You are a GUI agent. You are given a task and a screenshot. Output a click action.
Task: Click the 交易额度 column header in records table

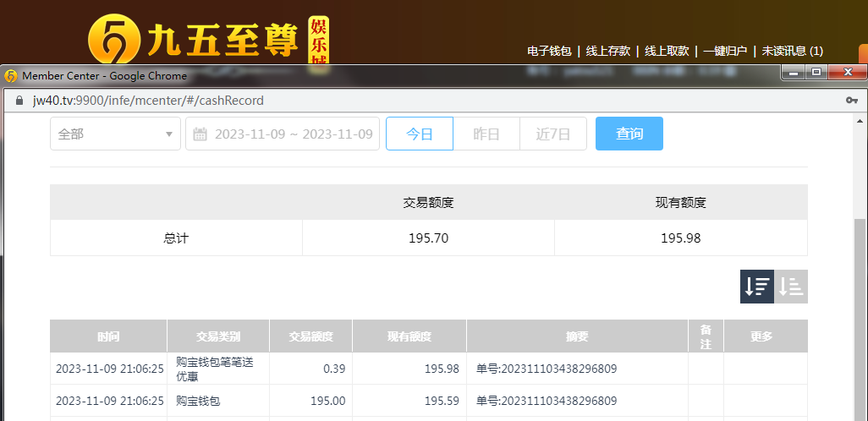tap(311, 336)
